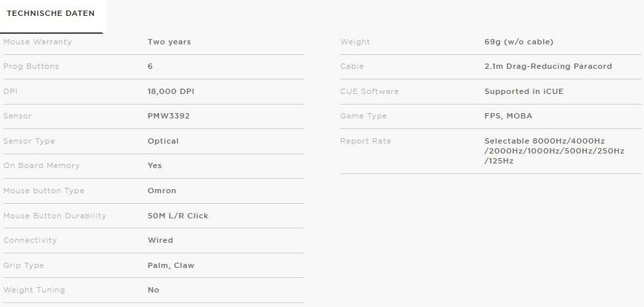The image size is (644, 307).
Task: Click the On Board Memory label
Action: pyautogui.click(x=41, y=165)
